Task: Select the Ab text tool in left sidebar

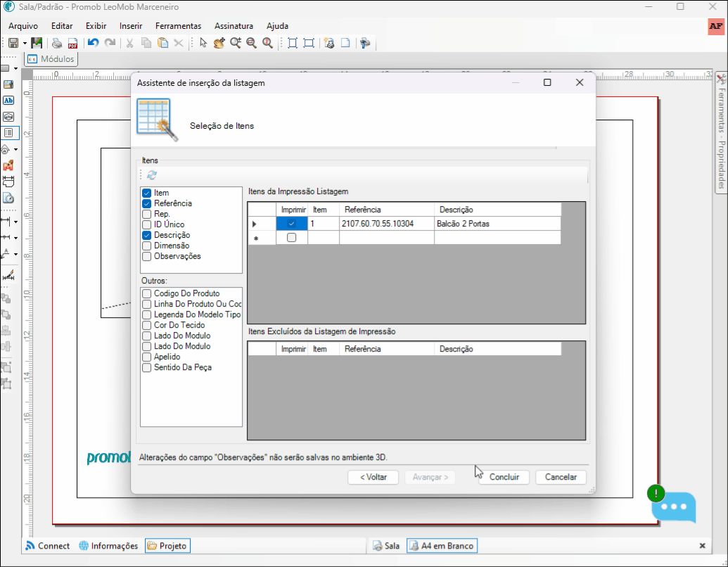Action: (8, 101)
